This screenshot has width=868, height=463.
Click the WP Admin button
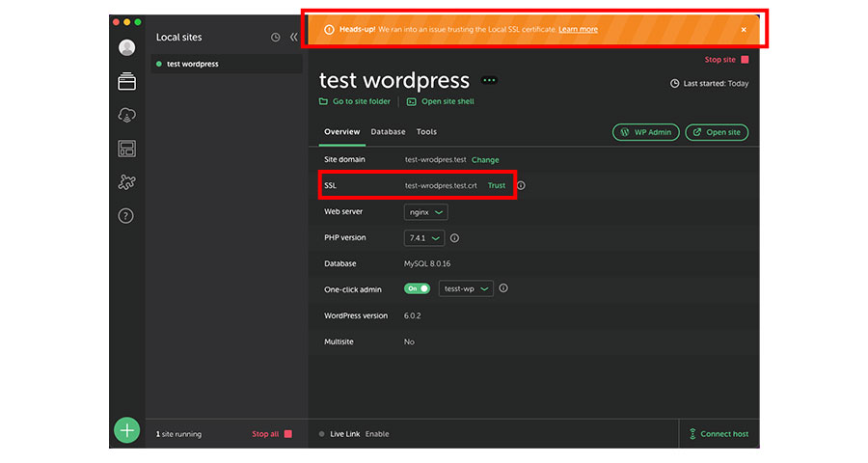coord(645,132)
